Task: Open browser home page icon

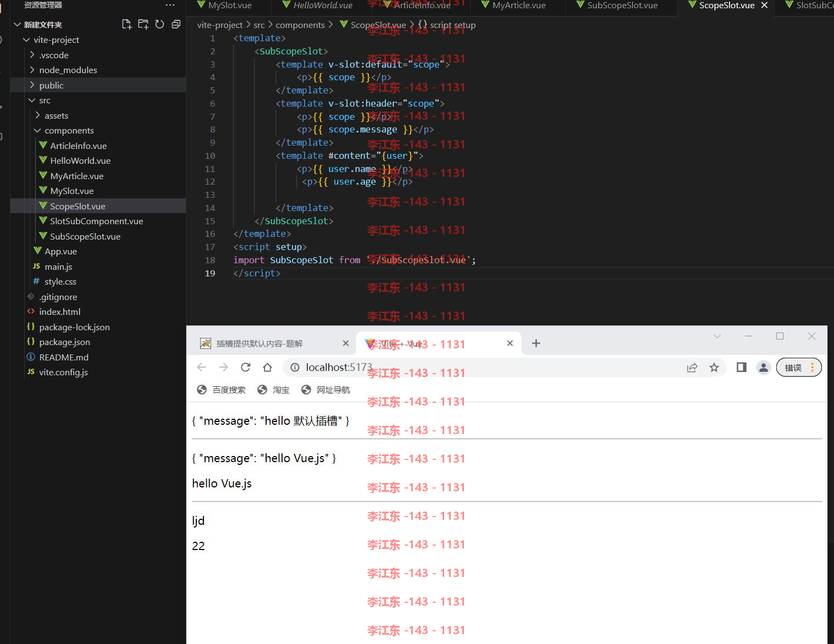Action: [268, 367]
